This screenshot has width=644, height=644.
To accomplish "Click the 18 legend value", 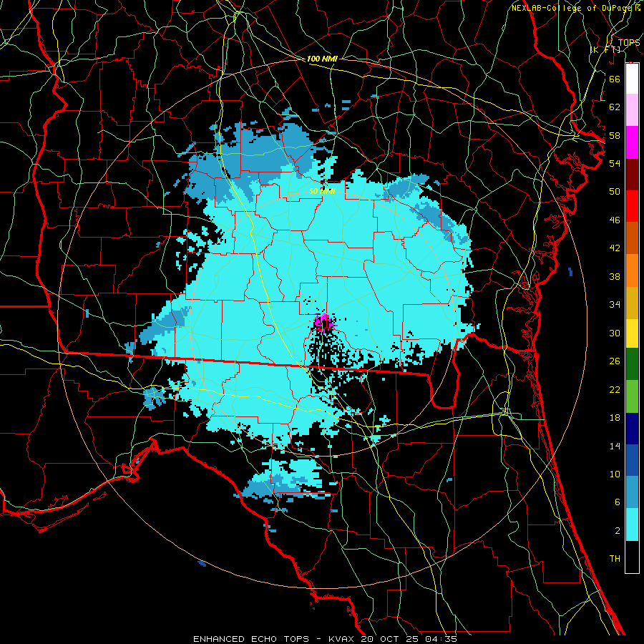I will point(615,418).
